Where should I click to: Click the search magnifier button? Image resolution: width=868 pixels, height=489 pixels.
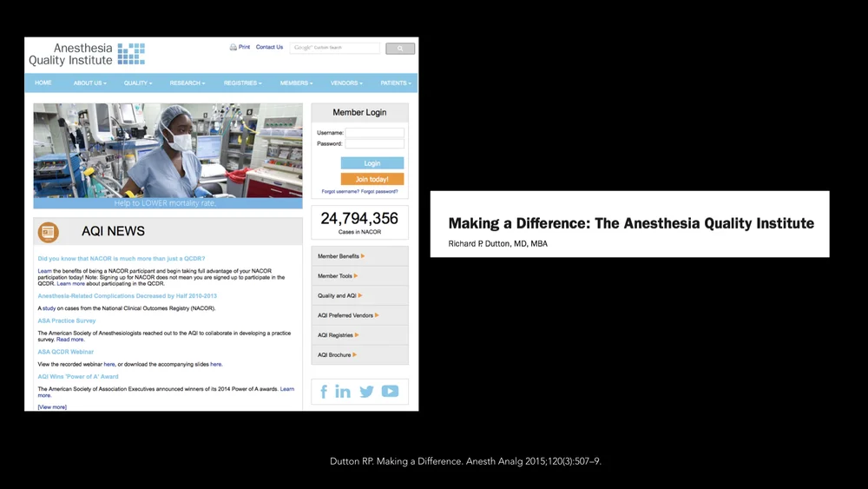[x=400, y=48]
